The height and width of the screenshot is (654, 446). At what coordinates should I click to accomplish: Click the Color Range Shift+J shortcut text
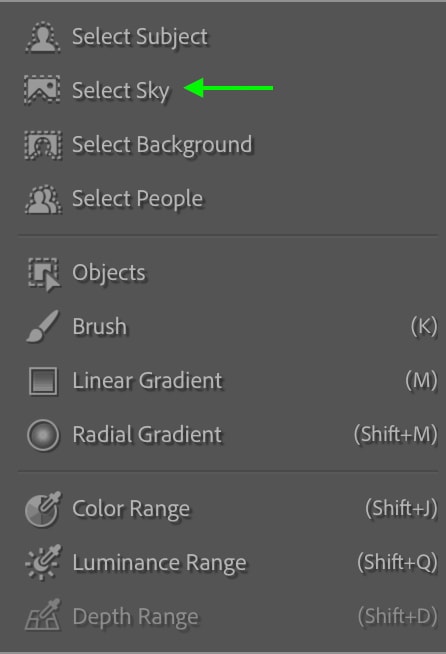pyautogui.click(x=401, y=508)
